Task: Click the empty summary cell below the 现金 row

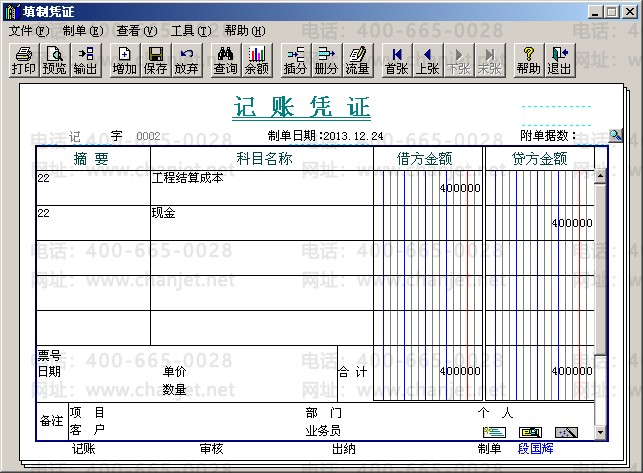Action: [93, 258]
